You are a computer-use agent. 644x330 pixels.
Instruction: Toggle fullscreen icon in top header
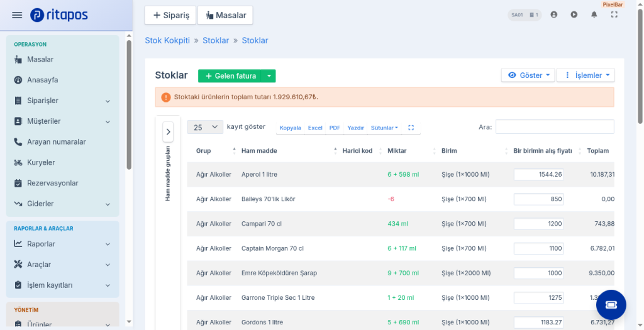pos(614,15)
